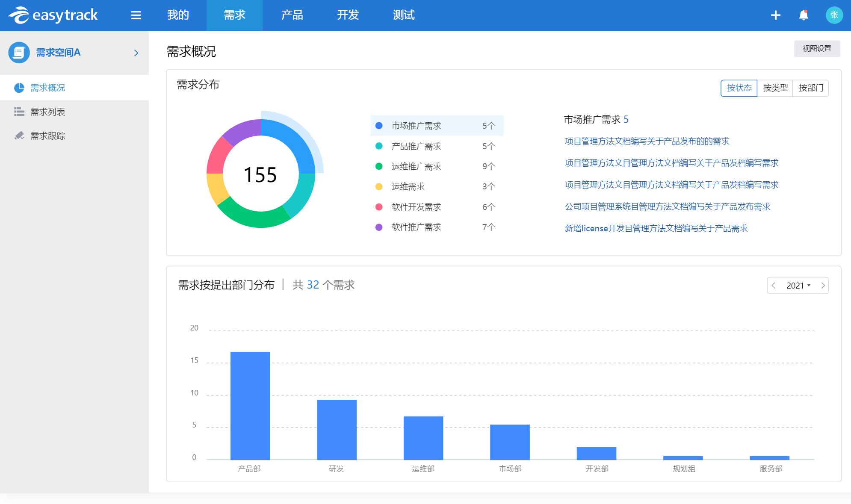
Task: Click the 需求空间A document icon
Action: [19, 53]
